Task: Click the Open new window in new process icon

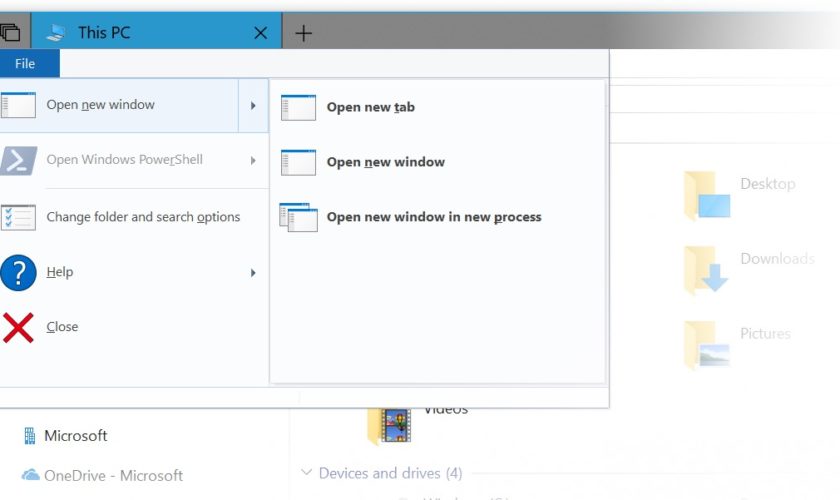Action: tap(298, 217)
